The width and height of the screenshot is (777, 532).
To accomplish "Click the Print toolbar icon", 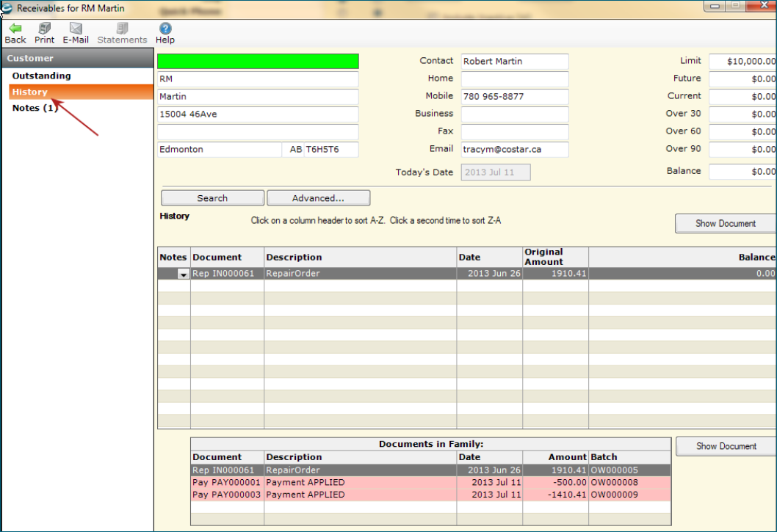I will [45, 28].
